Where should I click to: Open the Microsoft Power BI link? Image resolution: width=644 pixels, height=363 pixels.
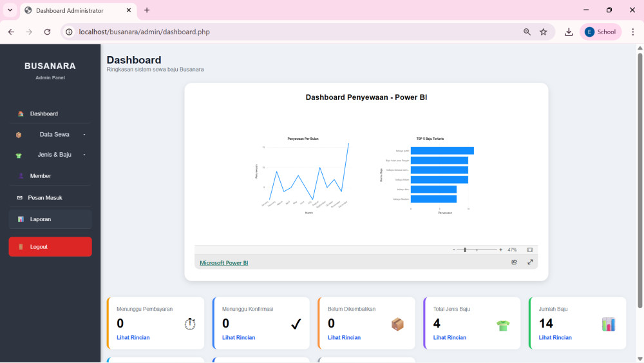223,262
